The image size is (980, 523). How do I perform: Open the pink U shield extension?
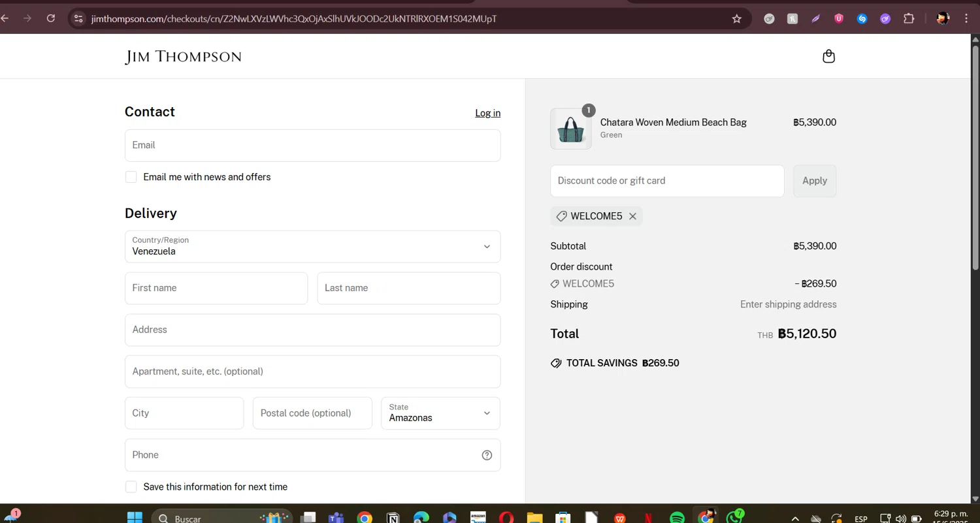(839, 19)
